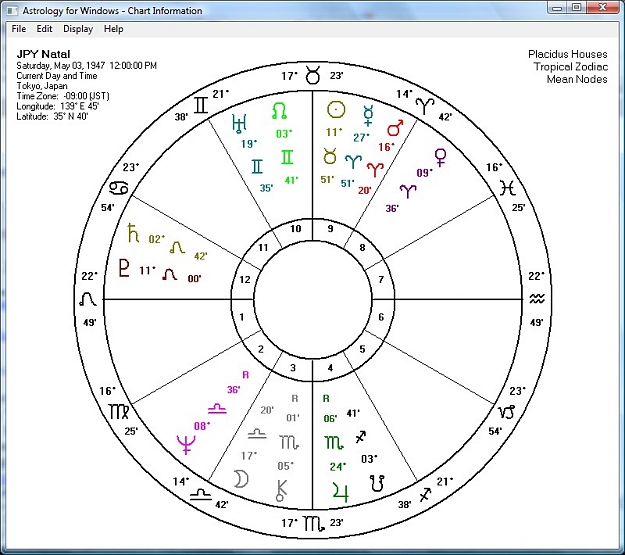The height and width of the screenshot is (555, 625).
Task: Click the 'JPY Natal' chart title
Action: (x=43, y=54)
